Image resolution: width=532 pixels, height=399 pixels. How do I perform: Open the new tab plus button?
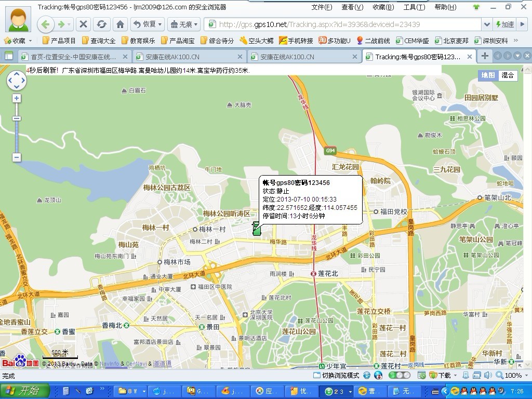485,56
